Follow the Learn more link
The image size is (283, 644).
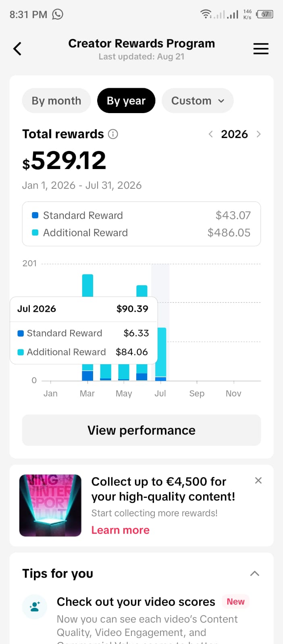coord(121,530)
